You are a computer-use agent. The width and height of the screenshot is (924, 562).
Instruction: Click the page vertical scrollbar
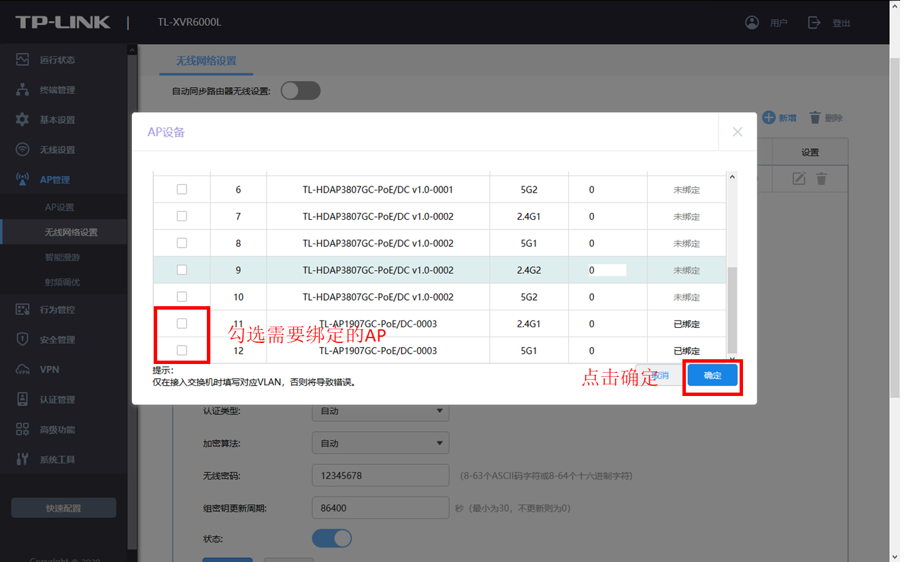pos(895,228)
